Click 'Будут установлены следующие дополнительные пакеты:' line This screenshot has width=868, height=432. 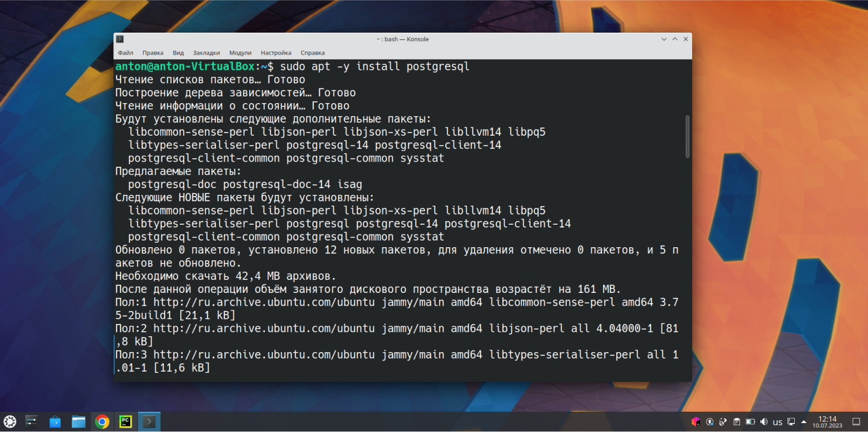273,119
